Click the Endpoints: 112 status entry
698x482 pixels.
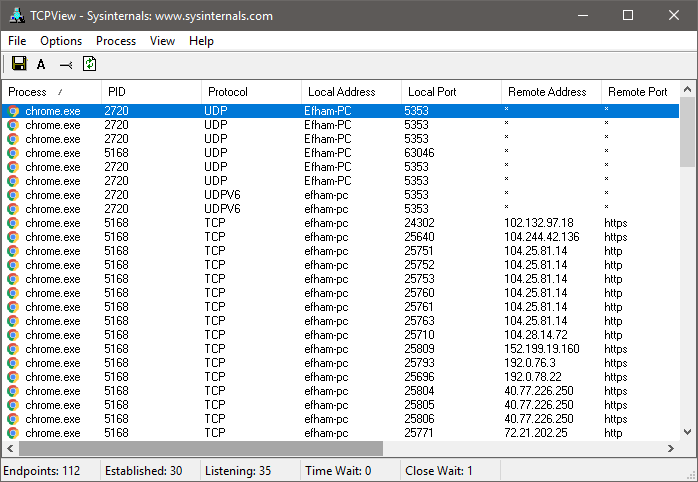[x=42, y=470]
